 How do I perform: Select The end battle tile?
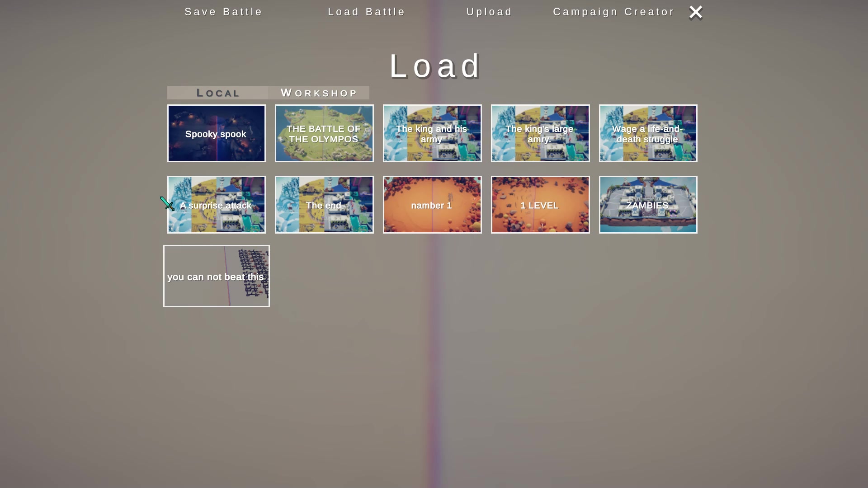(324, 205)
